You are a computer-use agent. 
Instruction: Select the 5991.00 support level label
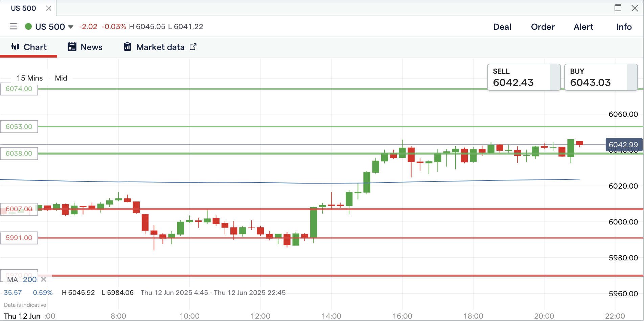[19, 238]
